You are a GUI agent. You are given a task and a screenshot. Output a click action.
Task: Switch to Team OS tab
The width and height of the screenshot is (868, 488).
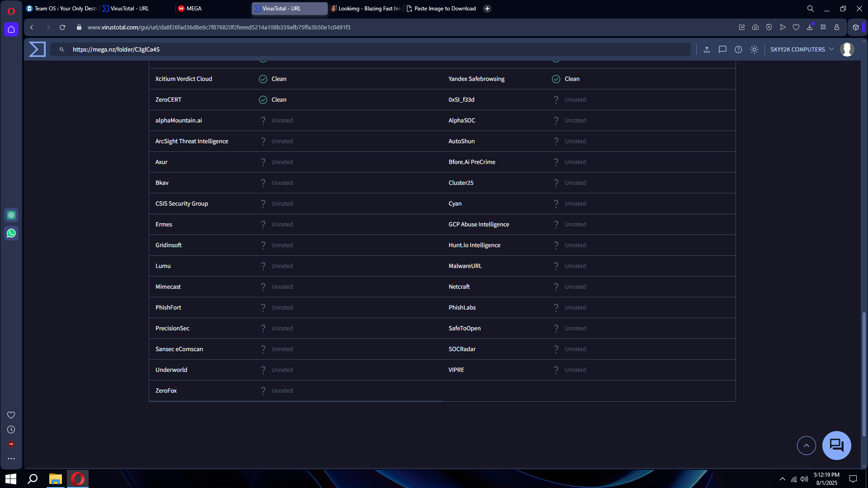click(61, 8)
